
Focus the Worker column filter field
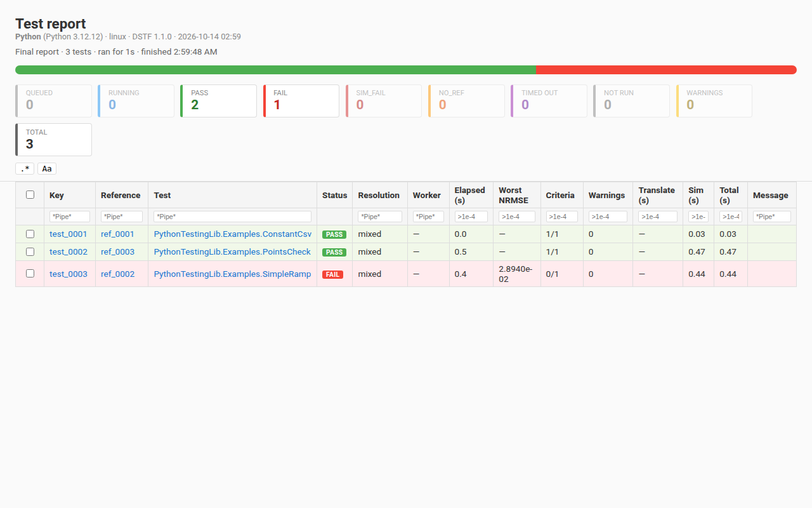428,217
